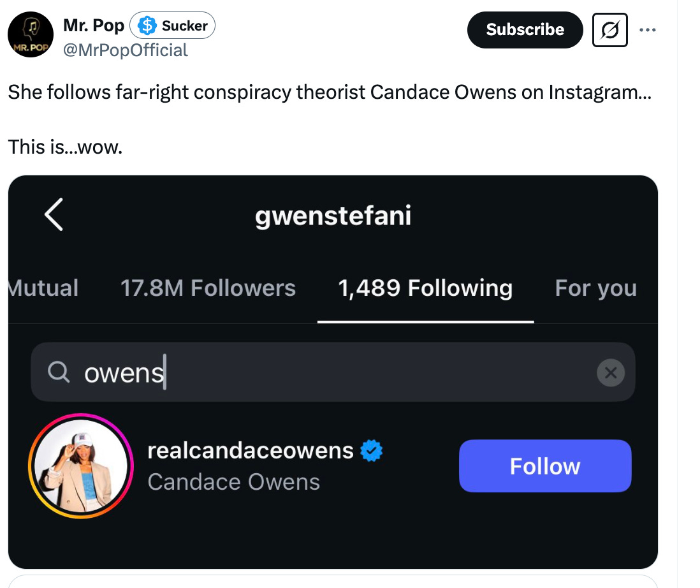Open Mr. Pop's circular profile avatar

pos(30,34)
